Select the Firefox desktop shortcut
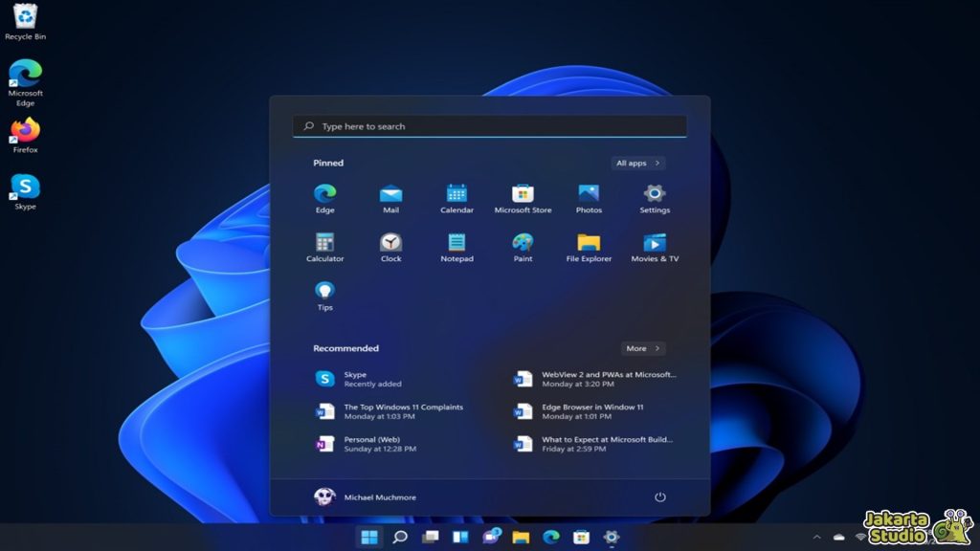980x551 pixels. [25, 136]
